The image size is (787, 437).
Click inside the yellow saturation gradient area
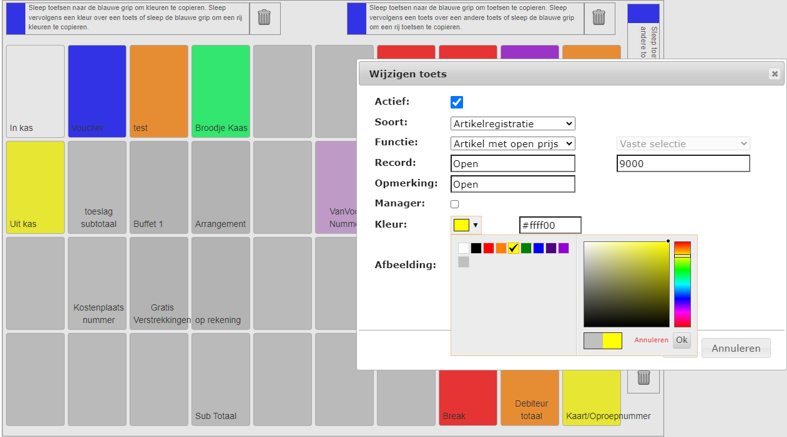coord(626,284)
